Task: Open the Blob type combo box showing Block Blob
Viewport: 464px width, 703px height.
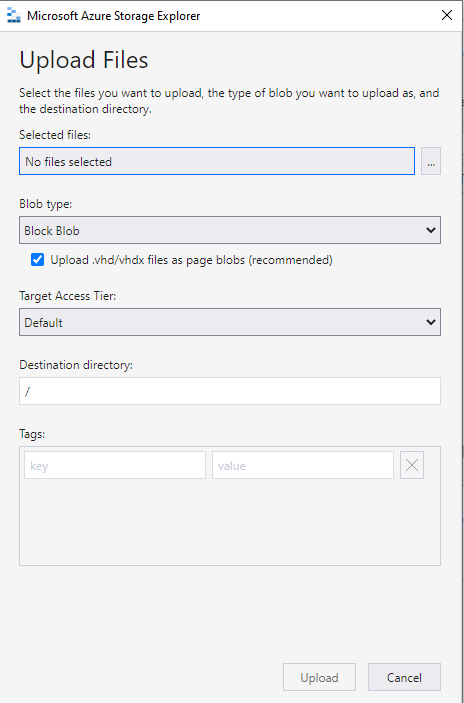Action: point(230,230)
